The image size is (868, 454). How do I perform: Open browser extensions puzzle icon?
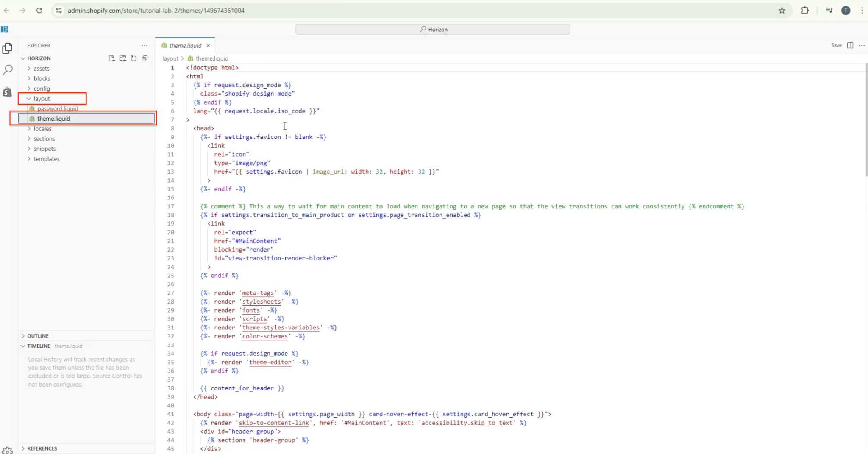805,11
